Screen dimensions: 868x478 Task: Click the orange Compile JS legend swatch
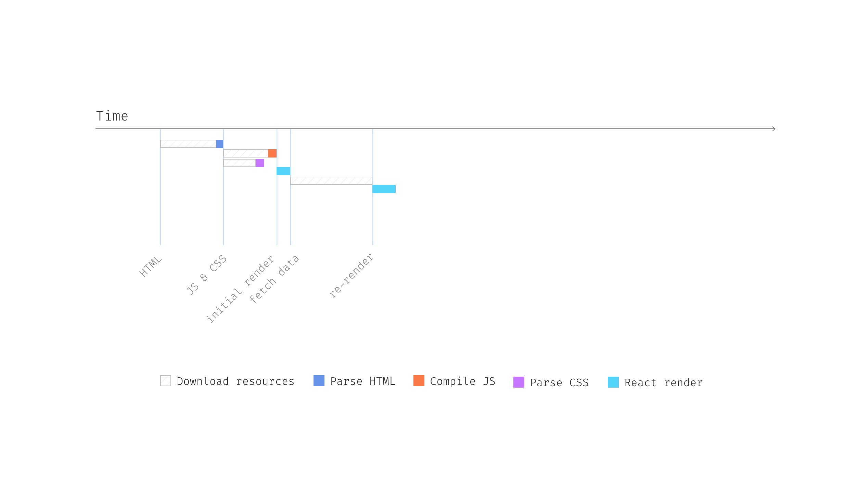[419, 381]
